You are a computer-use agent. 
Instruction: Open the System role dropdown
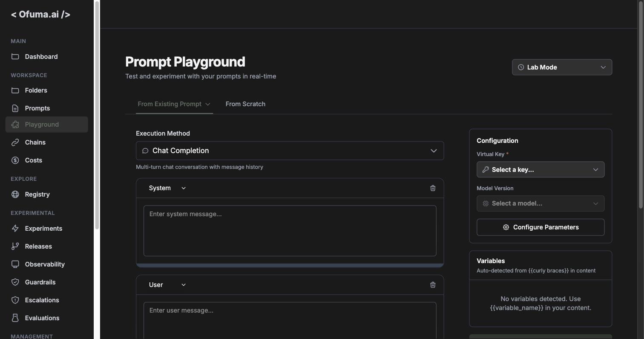[x=167, y=188]
